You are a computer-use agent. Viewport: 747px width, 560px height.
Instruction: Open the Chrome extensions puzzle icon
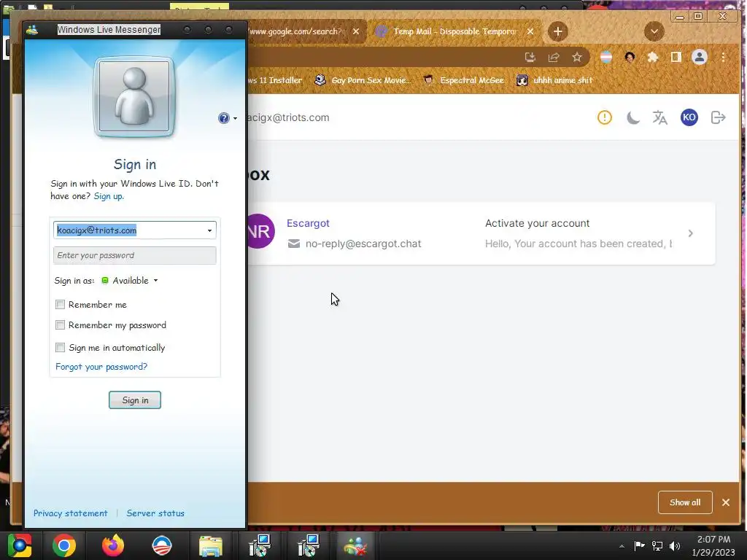click(653, 58)
